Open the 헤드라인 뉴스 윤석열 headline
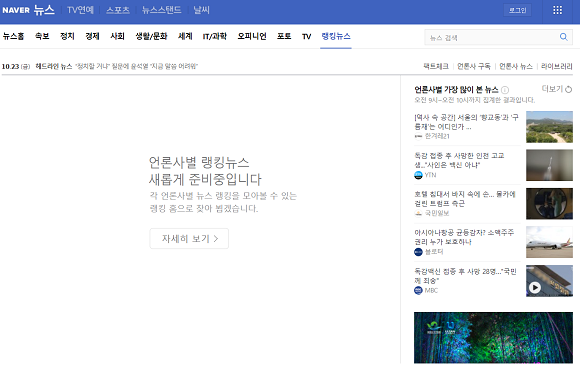 (136, 66)
